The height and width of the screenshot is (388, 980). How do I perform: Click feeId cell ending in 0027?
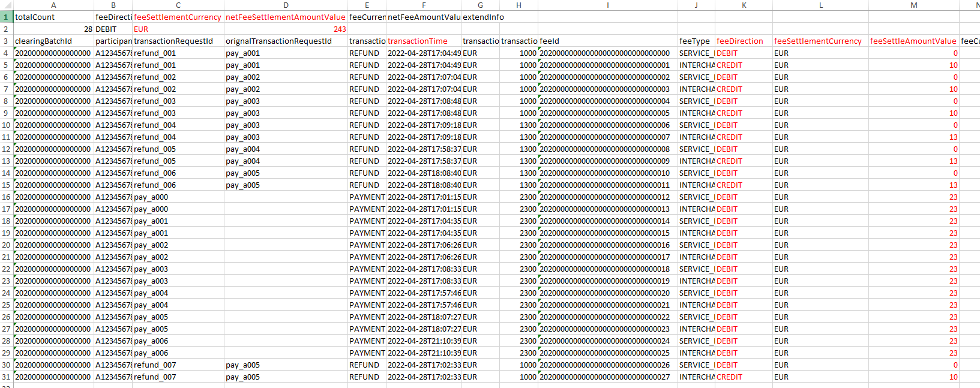click(x=608, y=377)
